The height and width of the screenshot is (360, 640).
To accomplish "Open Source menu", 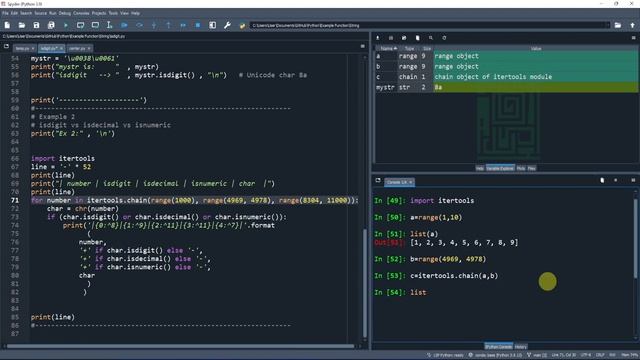I will coord(40,13).
